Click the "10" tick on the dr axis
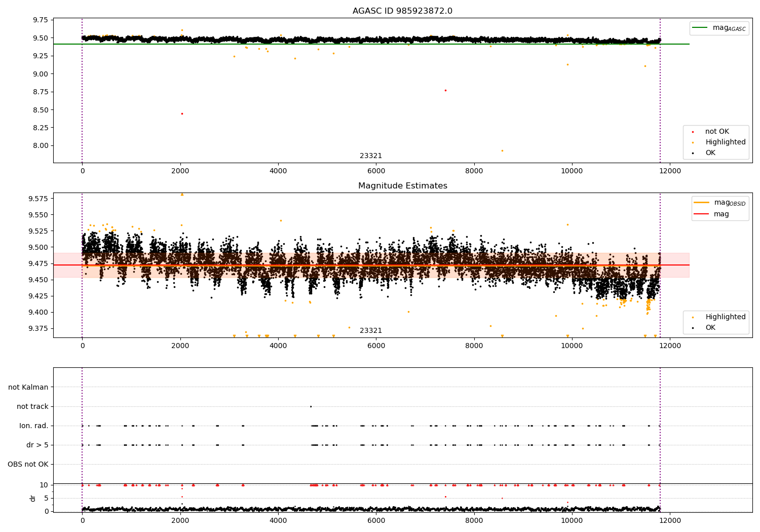The image size is (760, 532). (44, 485)
